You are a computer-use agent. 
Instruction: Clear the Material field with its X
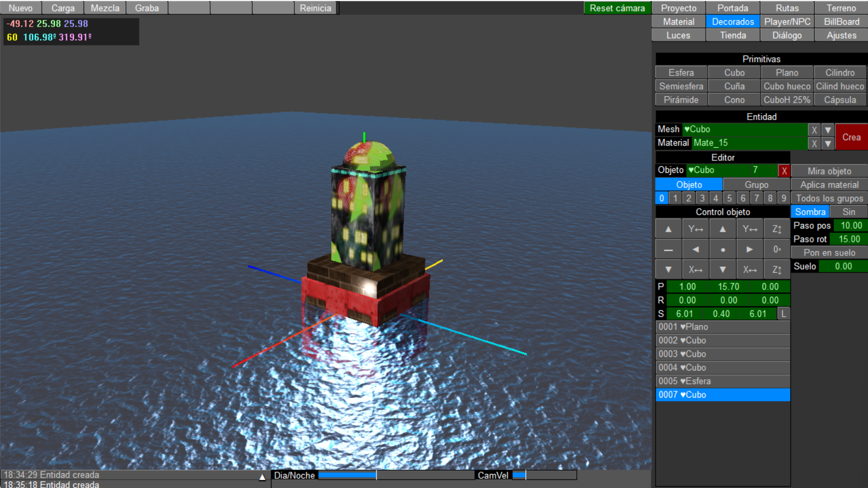814,143
